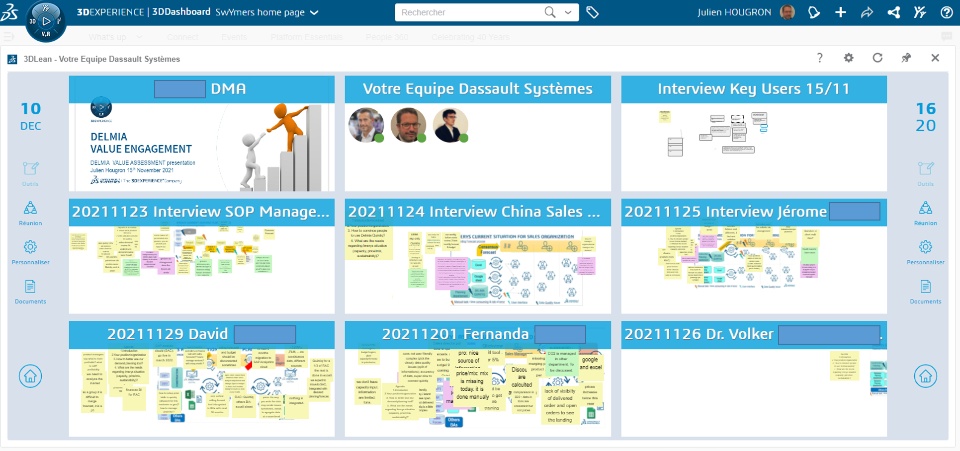Open the 3DLean widget help question mark
Screen dimensions: 960x451
coord(820,58)
